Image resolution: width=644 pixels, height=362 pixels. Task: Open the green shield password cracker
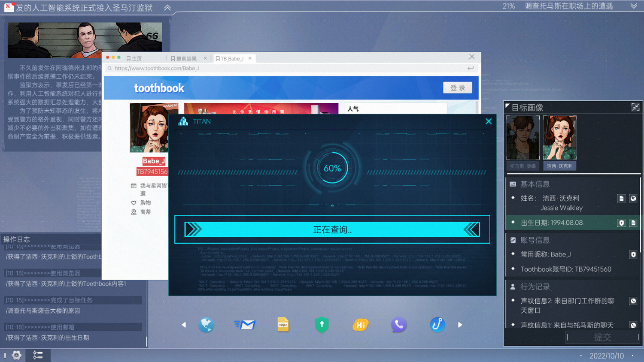322,325
